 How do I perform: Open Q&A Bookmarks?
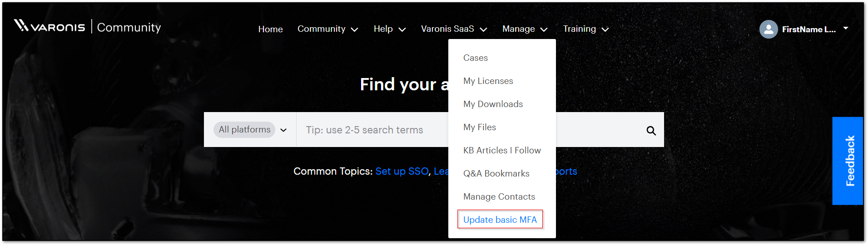pyautogui.click(x=496, y=173)
